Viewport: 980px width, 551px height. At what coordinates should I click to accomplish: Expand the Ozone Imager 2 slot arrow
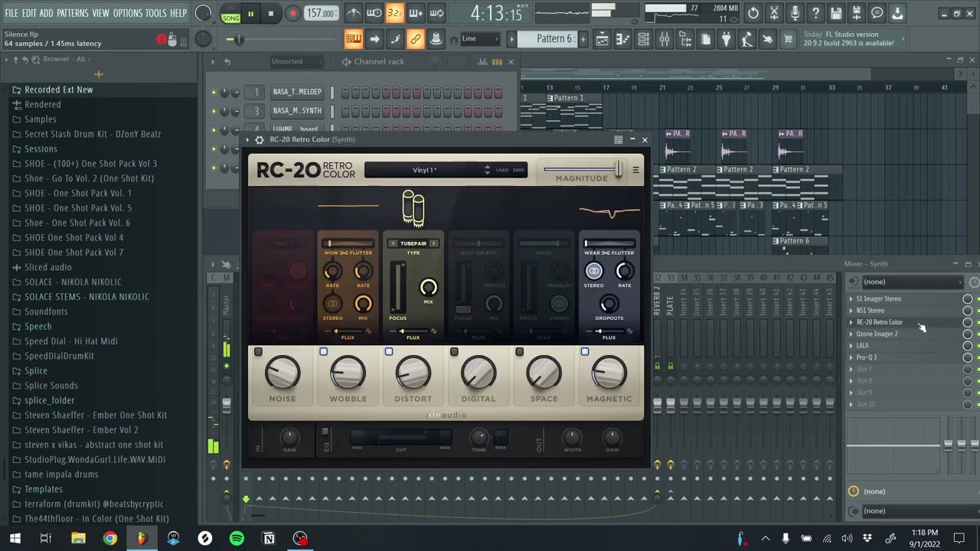pos(851,334)
